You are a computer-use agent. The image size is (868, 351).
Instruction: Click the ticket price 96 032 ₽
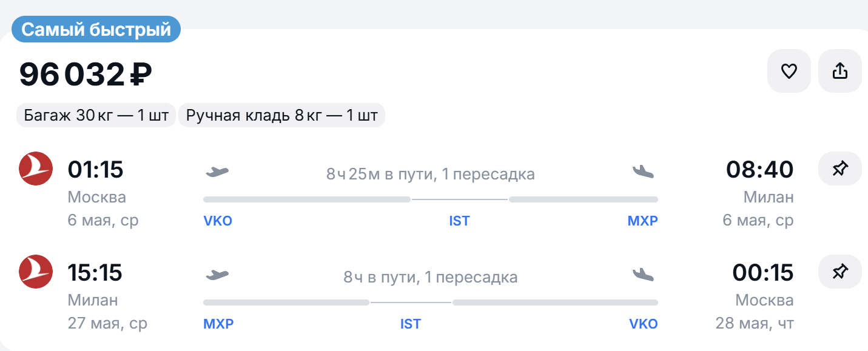(x=86, y=75)
